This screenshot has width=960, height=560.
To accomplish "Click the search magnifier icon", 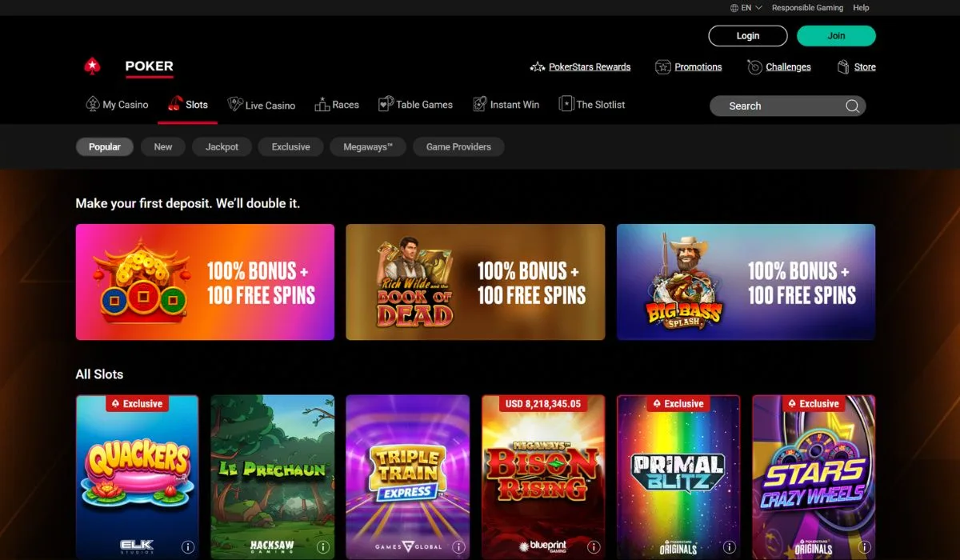I will (852, 106).
